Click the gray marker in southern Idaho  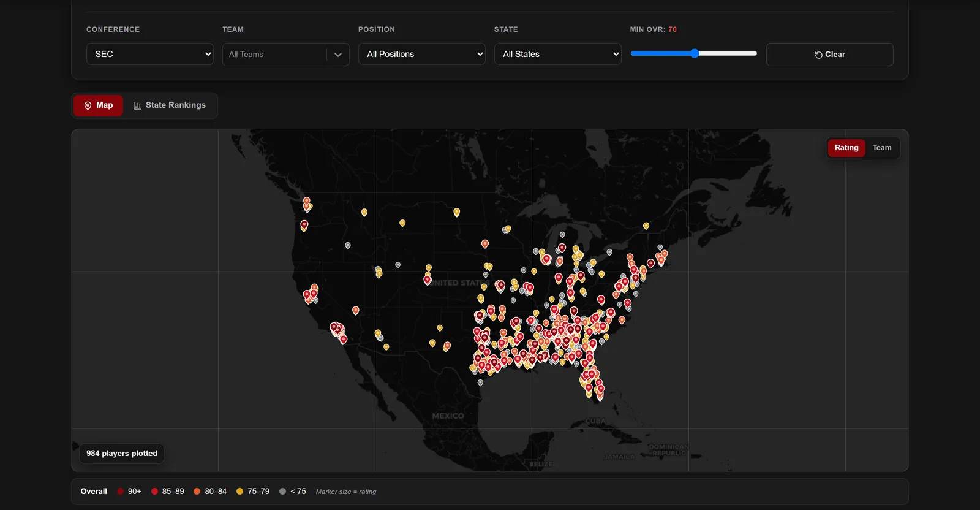(348, 245)
